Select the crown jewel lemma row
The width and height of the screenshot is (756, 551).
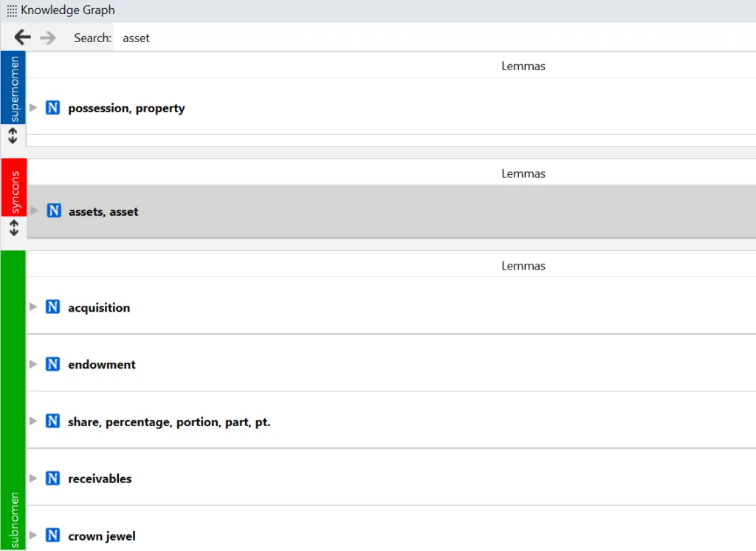coord(369,535)
